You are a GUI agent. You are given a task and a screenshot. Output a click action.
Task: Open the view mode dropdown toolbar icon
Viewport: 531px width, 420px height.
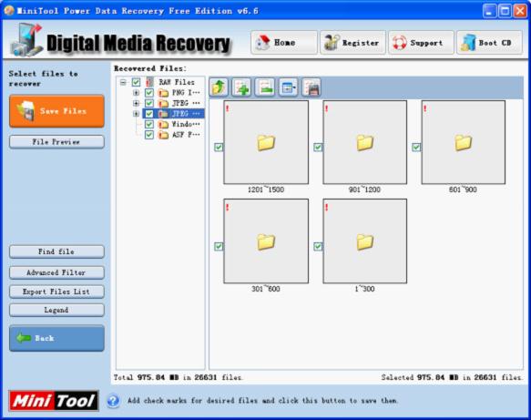point(288,87)
